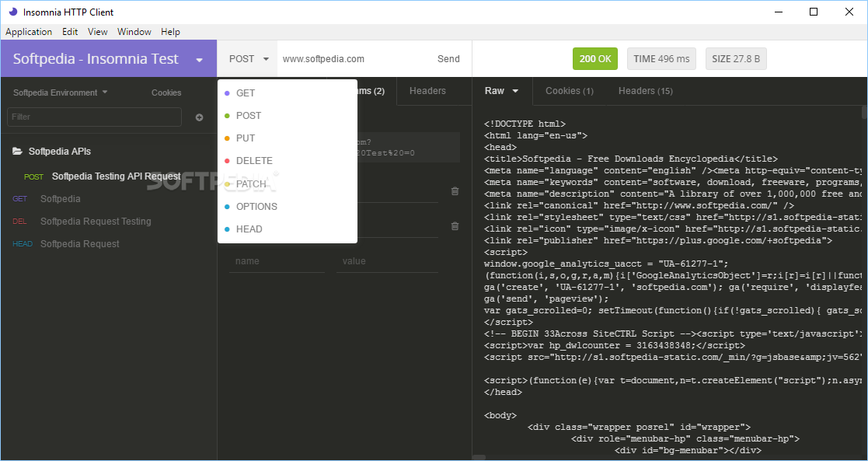
Task: Click the response horizontal scrollbar
Action: (x=479, y=458)
